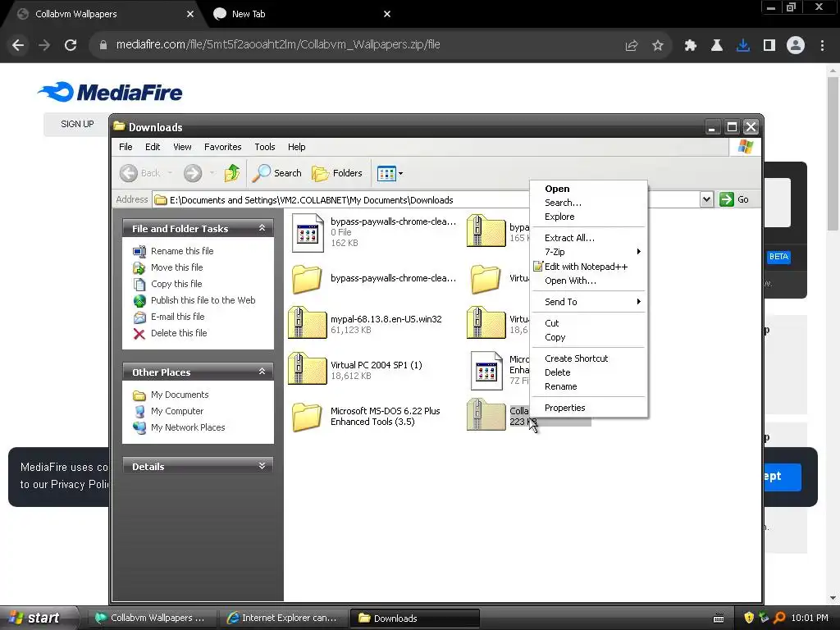The height and width of the screenshot is (630, 840).
Task: Open My Documents in Other Places
Action: 180,395
